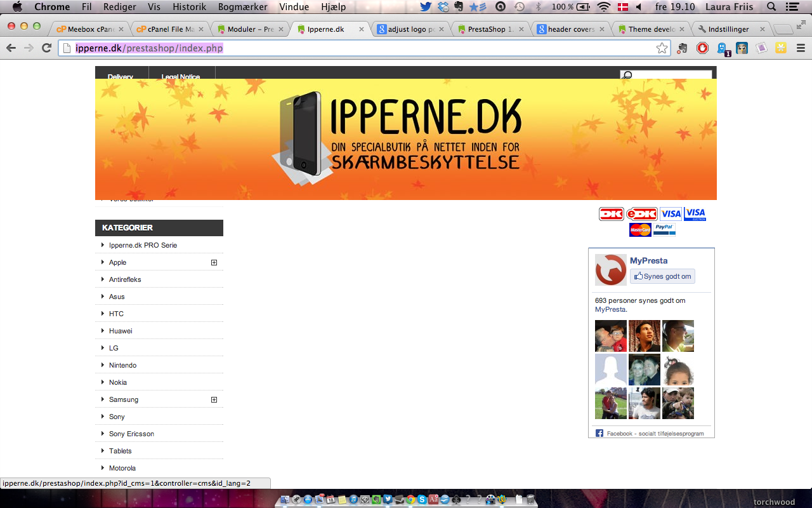Bookmark this page with the star icon
The height and width of the screenshot is (508, 812).
(x=662, y=48)
